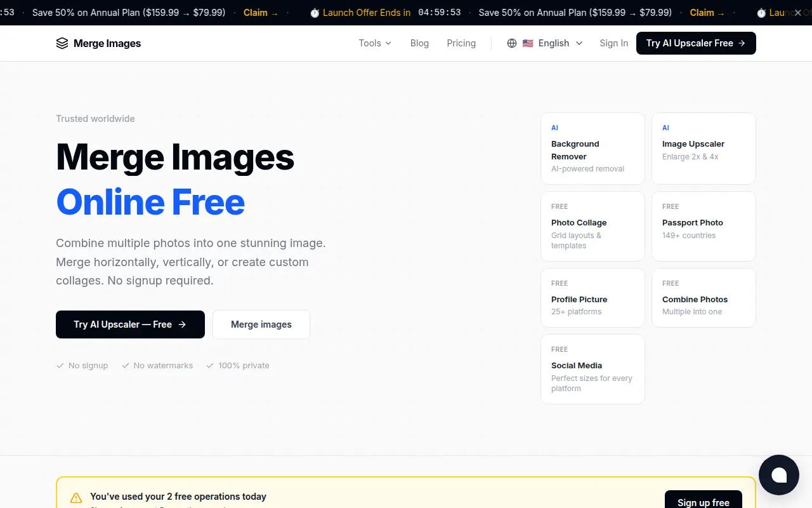The height and width of the screenshot is (508, 812).
Task: Click the Try AI Upscaler — Free hero button
Action: (130, 324)
